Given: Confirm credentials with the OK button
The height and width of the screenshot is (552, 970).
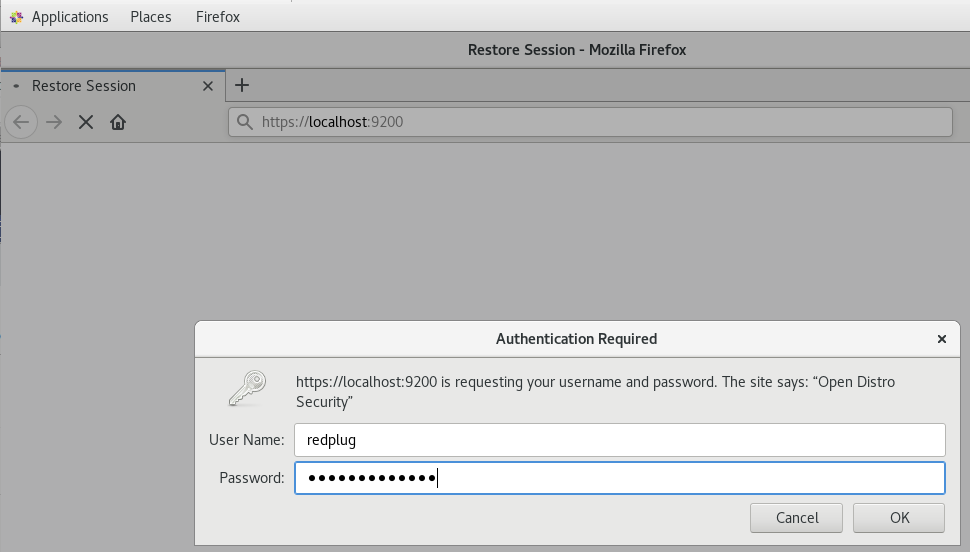Looking at the screenshot, I should 899,517.
